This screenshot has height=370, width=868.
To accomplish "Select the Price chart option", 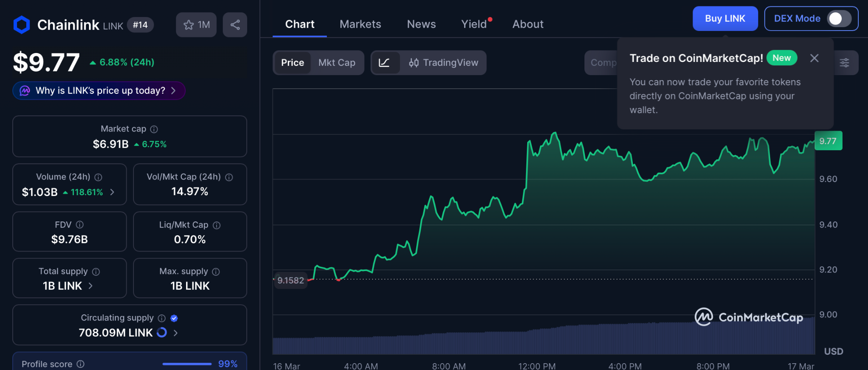I will click(292, 63).
